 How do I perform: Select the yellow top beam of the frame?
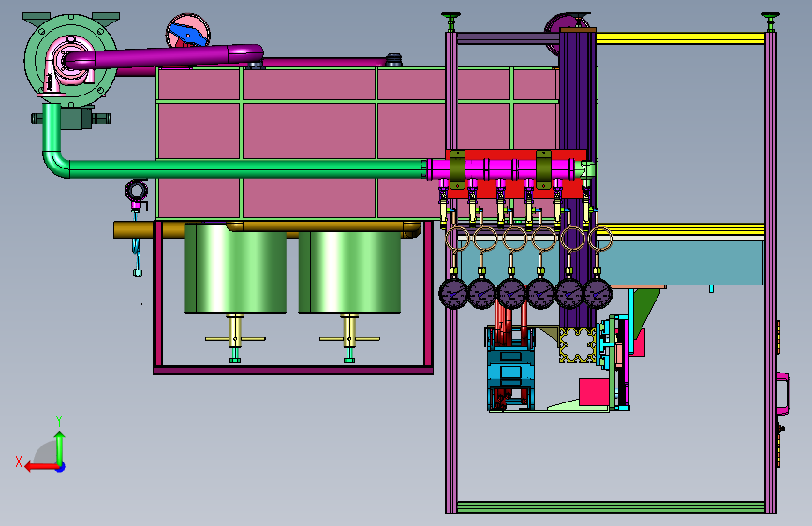680,38
